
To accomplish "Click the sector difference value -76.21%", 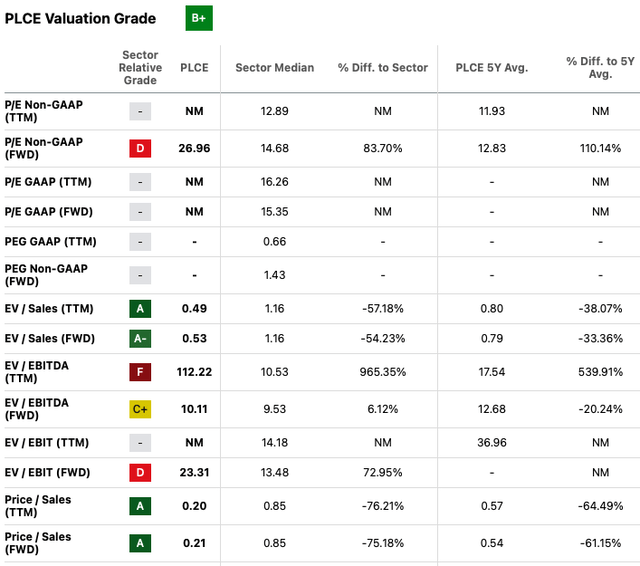I will click(x=383, y=506).
